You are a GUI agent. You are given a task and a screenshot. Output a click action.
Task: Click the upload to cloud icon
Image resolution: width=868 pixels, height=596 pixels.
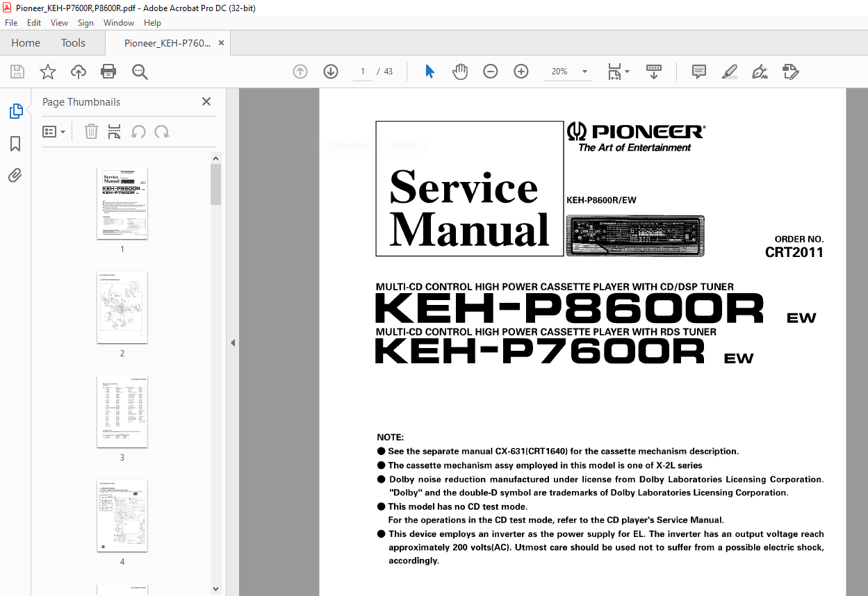click(x=79, y=72)
